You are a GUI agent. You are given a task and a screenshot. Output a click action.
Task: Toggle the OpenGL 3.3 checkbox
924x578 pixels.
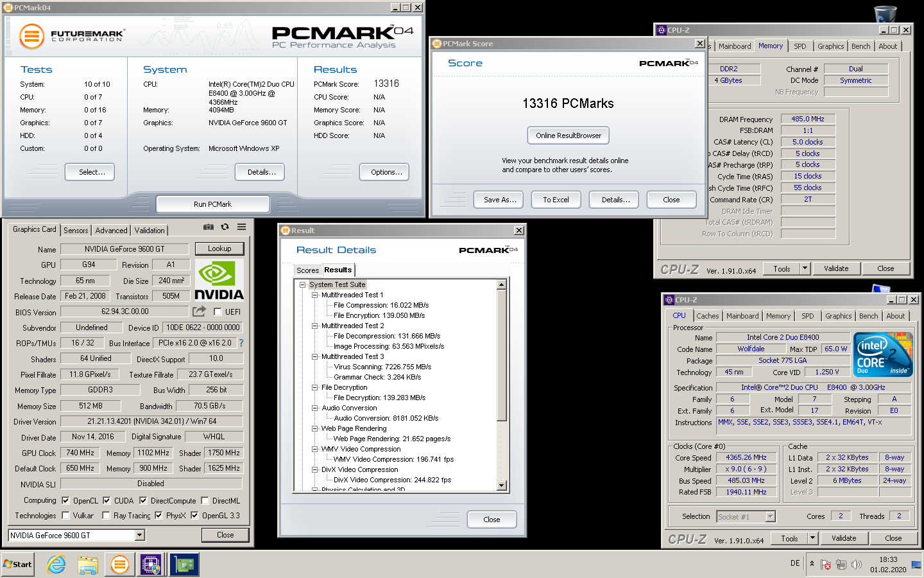(194, 515)
